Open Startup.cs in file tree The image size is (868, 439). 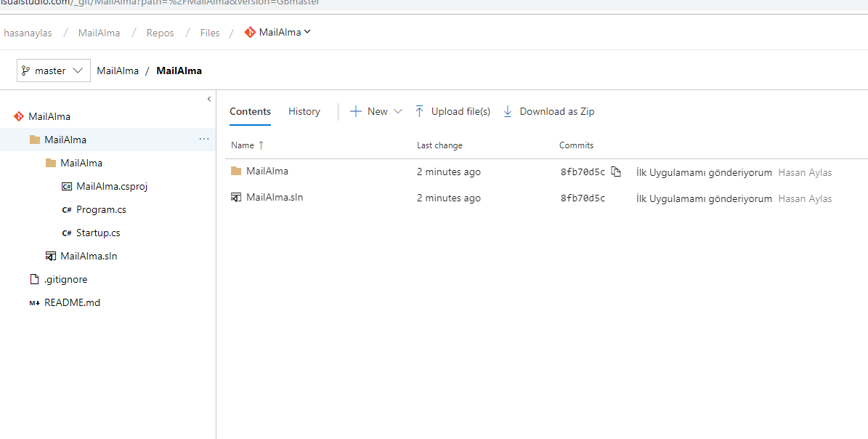point(98,233)
